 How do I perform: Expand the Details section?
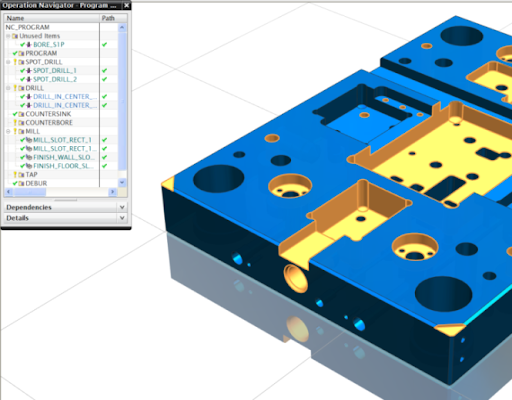pyautogui.click(x=122, y=218)
